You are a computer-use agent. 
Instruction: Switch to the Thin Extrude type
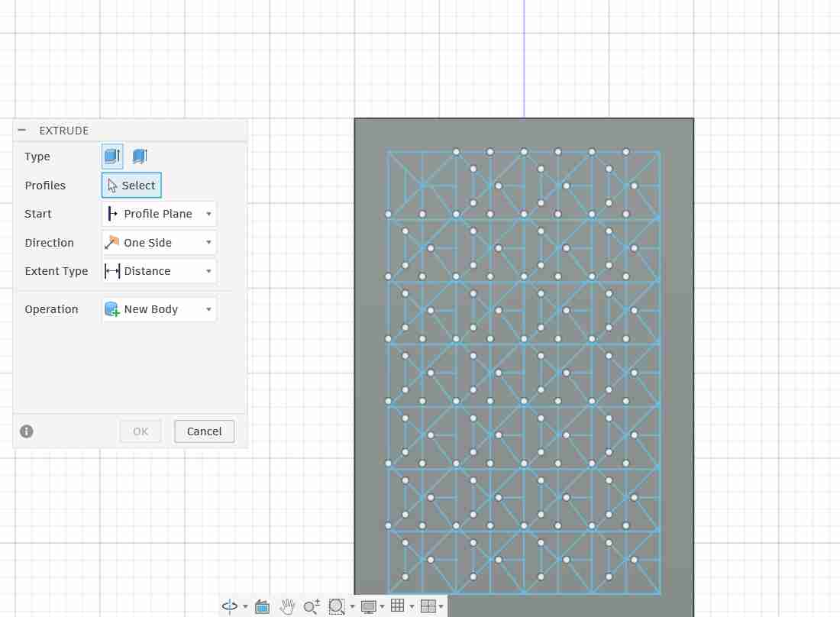click(x=139, y=156)
